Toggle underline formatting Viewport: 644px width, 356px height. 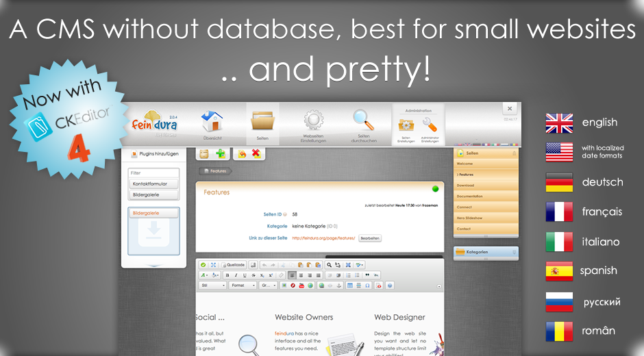coord(245,275)
